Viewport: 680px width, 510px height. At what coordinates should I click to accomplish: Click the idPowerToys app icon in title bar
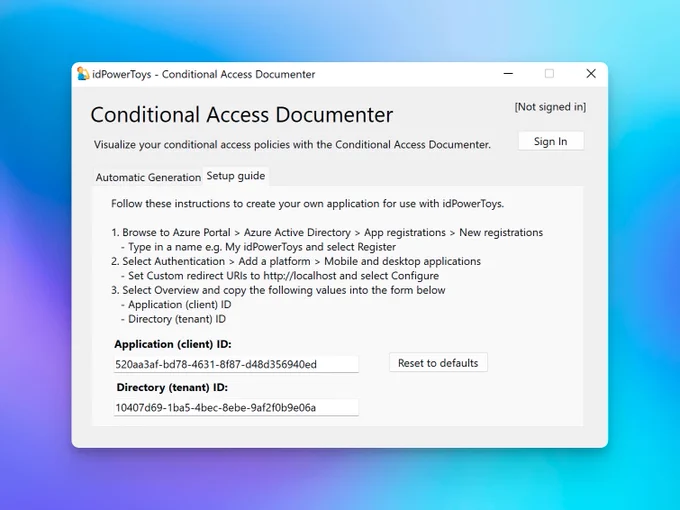(x=83, y=74)
